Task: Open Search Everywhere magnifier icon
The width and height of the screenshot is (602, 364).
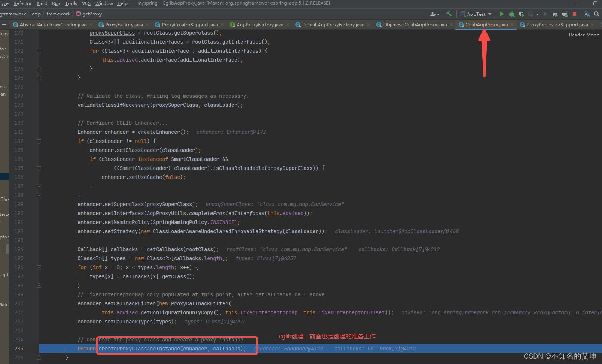Action: pos(597,14)
